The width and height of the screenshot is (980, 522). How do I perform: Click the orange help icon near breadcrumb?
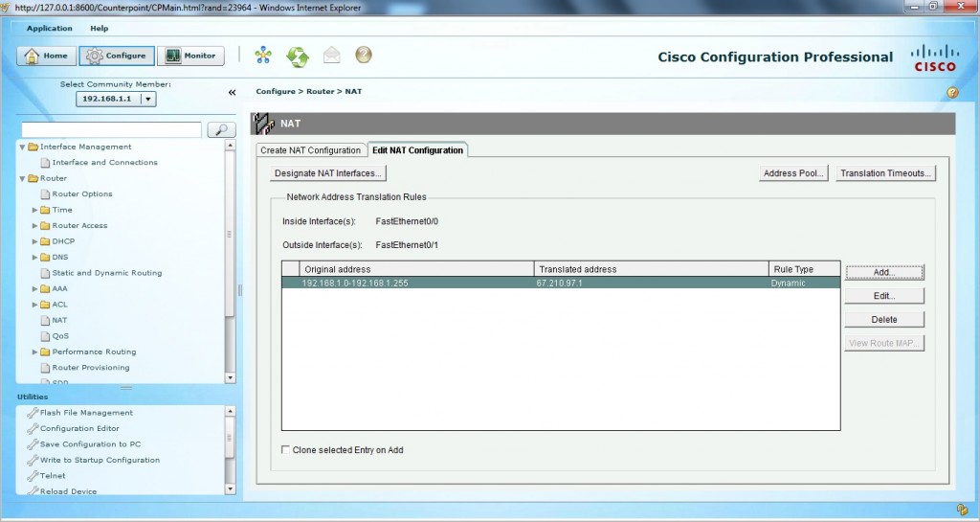tap(952, 93)
